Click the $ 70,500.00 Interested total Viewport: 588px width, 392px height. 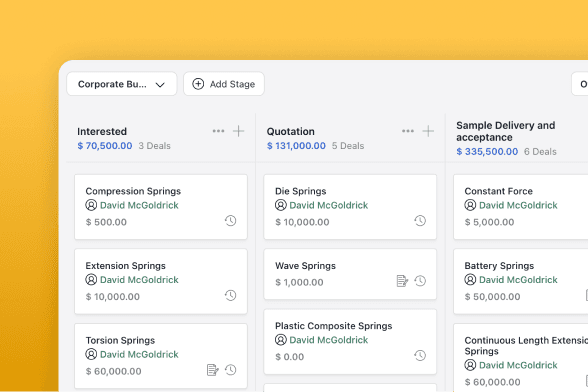(x=105, y=146)
